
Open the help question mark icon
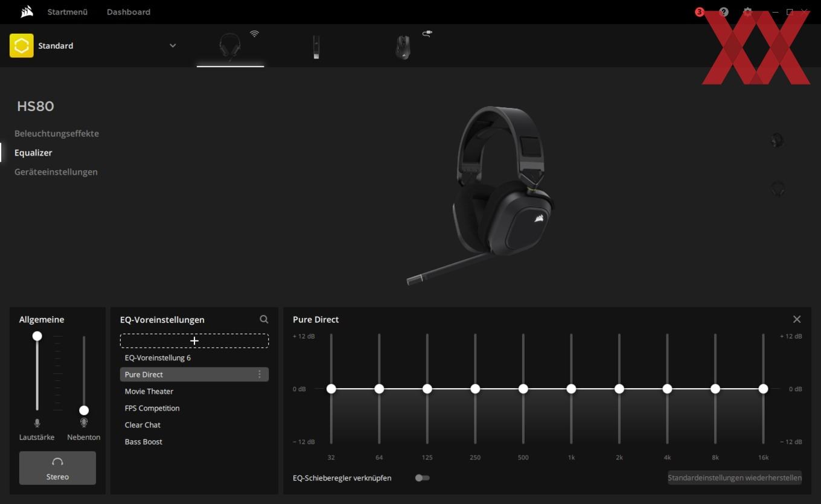[x=724, y=12]
